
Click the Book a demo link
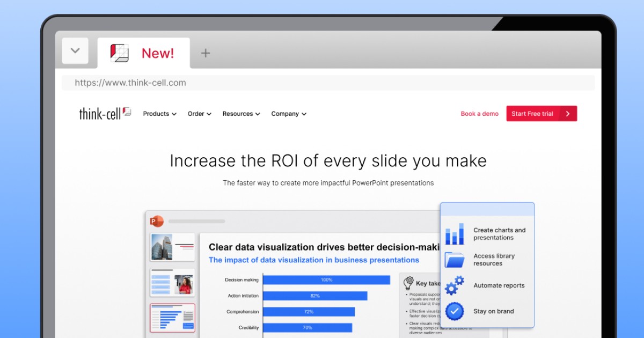[479, 114]
